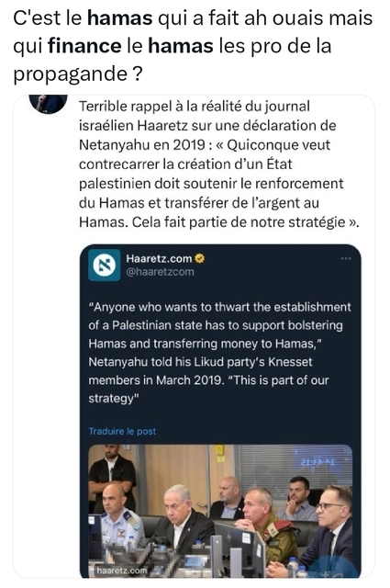Click the word 'propagande' in the main tweet
390x588 pixels.
point(71,74)
